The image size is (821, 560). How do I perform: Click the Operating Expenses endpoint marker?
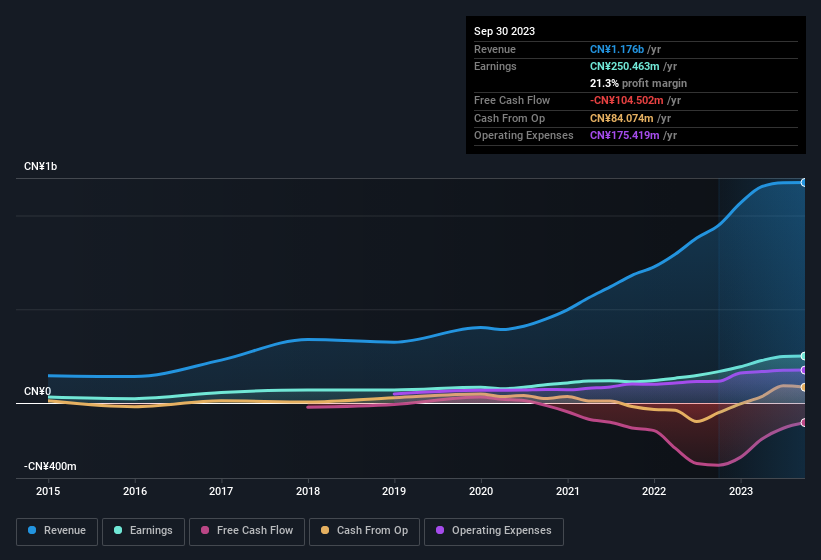tap(804, 370)
